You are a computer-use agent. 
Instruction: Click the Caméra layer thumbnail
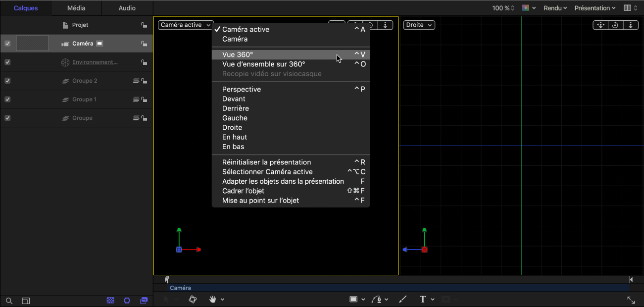click(x=33, y=44)
